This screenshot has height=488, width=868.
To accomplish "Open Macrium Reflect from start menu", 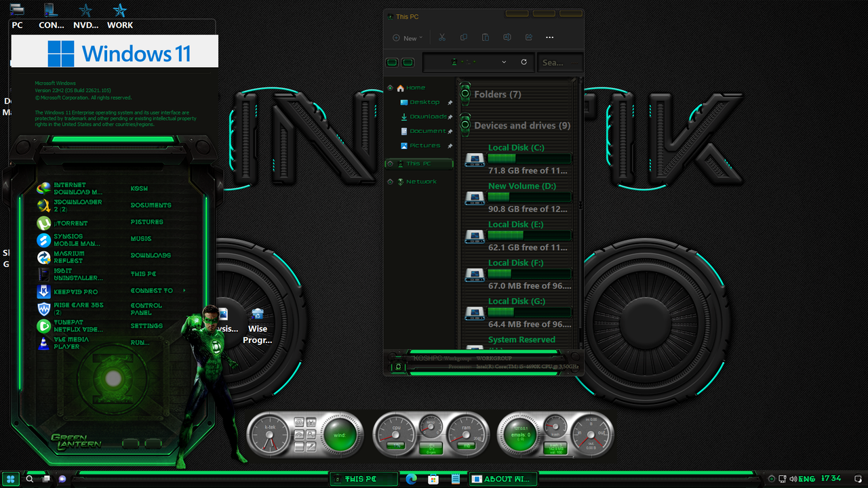I will pyautogui.click(x=61, y=258).
